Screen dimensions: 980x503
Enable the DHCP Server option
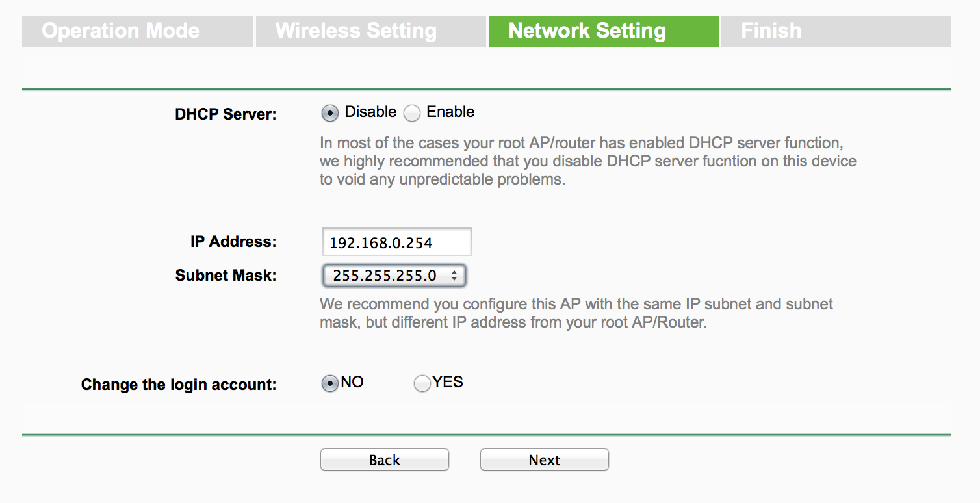pyautogui.click(x=412, y=113)
